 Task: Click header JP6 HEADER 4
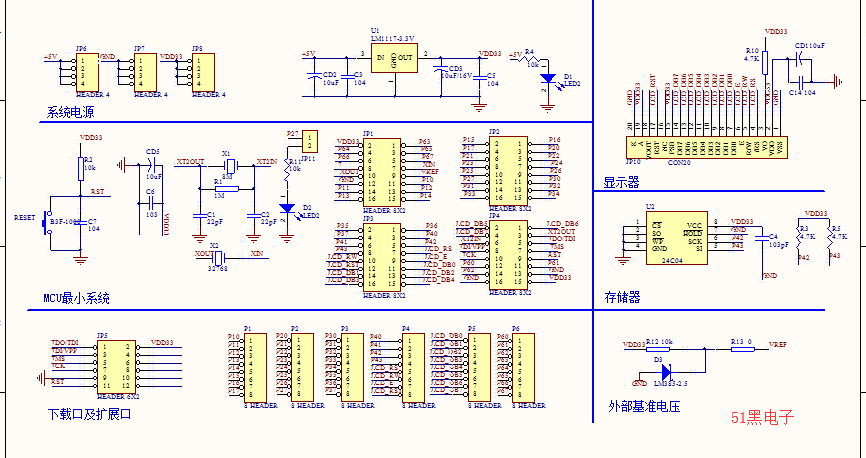87,72
